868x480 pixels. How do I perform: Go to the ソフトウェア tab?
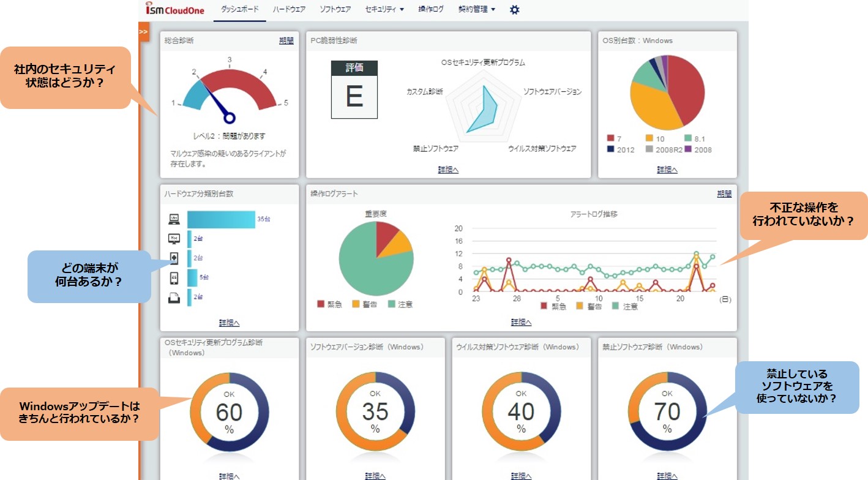click(335, 10)
